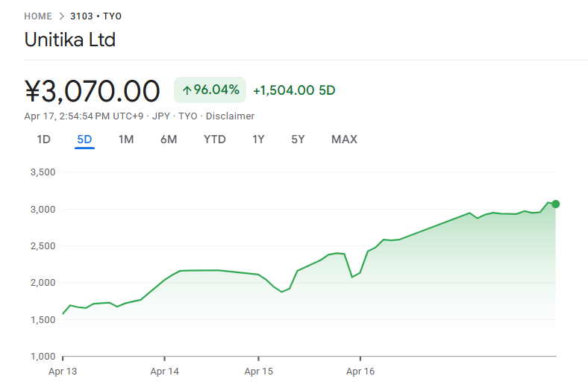Switch to the 1Y range tab
This screenshot has width=588, height=382.
pos(258,139)
